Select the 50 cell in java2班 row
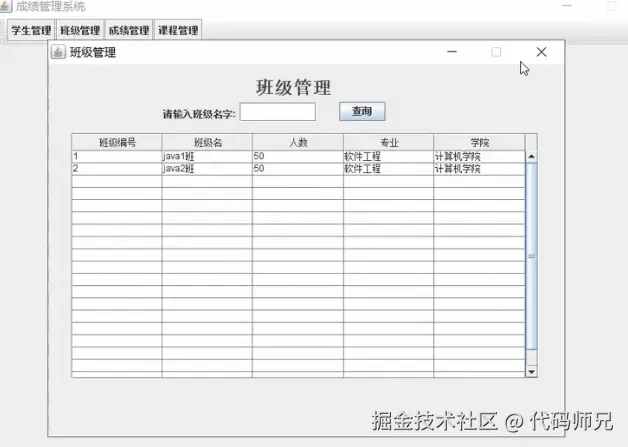 coord(298,169)
